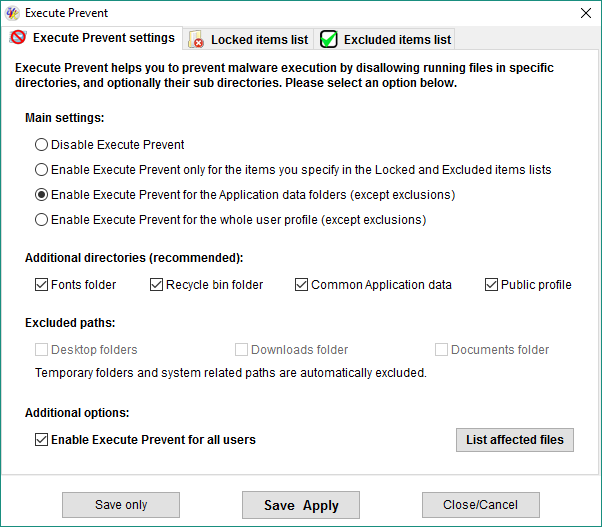Click the Close/Cancel button
602x527 pixels.
[x=481, y=505]
